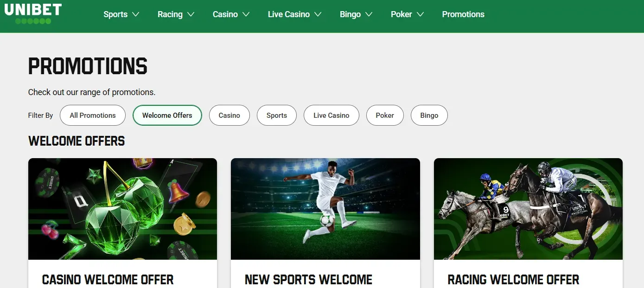Open the footballer sports promotion image
The width and height of the screenshot is (644, 288).
click(325, 209)
